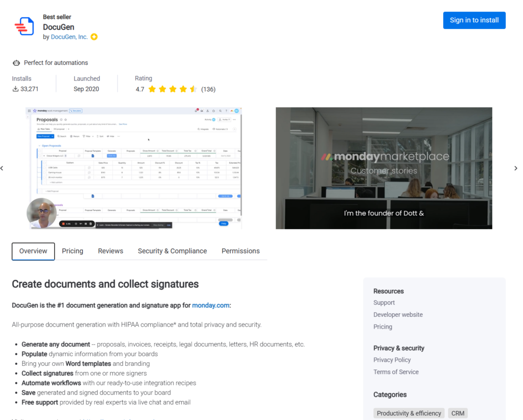Switch to Security & Compliance tab

[x=172, y=251]
